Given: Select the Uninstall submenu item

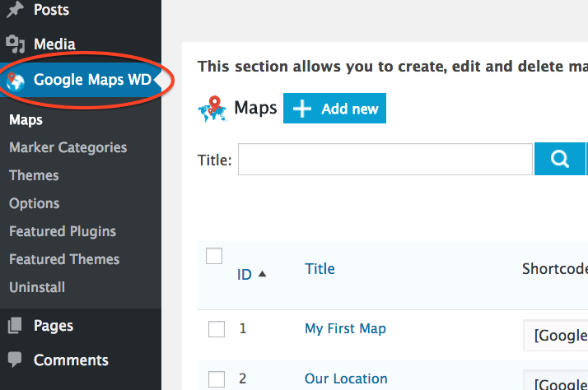Looking at the screenshot, I should 37,287.
